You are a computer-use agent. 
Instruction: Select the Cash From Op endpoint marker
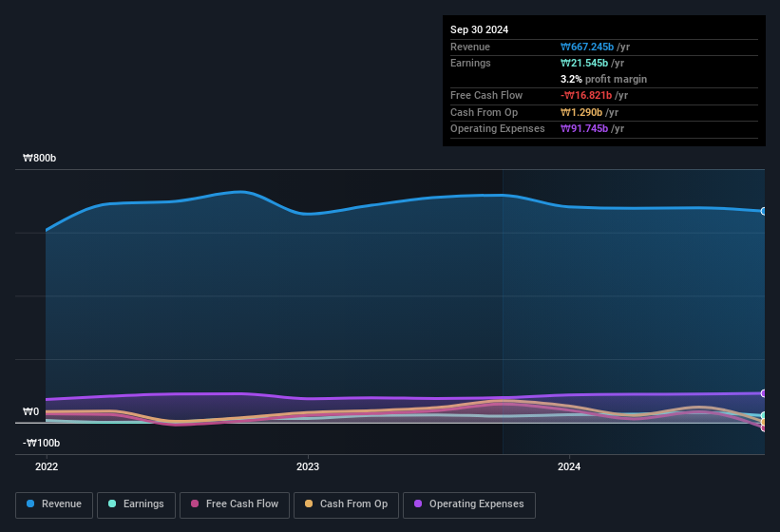pyautogui.click(x=764, y=422)
